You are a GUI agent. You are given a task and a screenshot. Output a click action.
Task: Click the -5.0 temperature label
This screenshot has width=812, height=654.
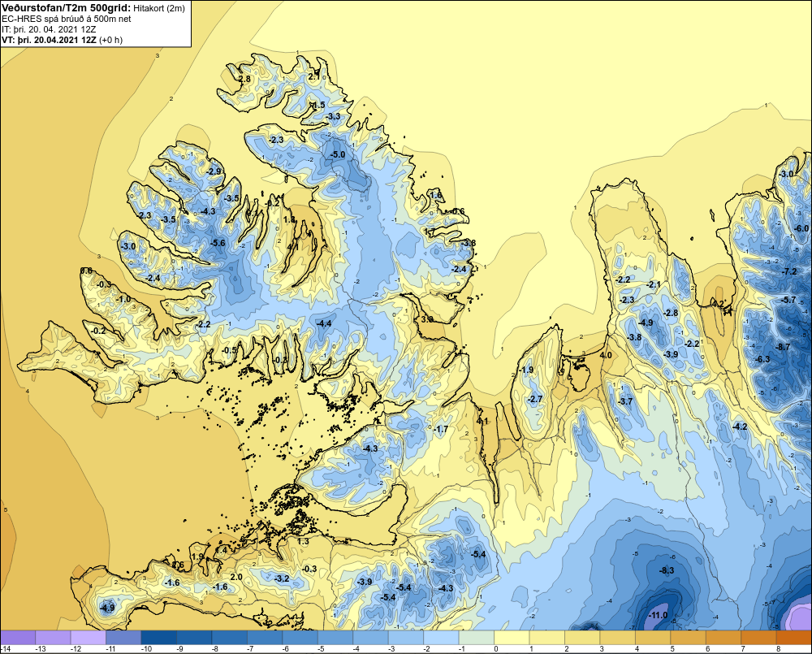click(338, 154)
